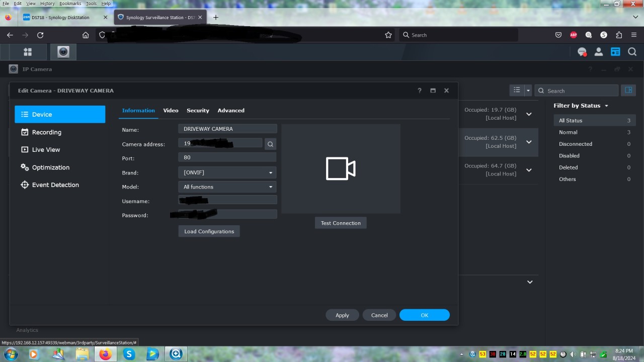The image size is (644, 362).
Task: Open the Optimization settings section
Action: coord(60,167)
